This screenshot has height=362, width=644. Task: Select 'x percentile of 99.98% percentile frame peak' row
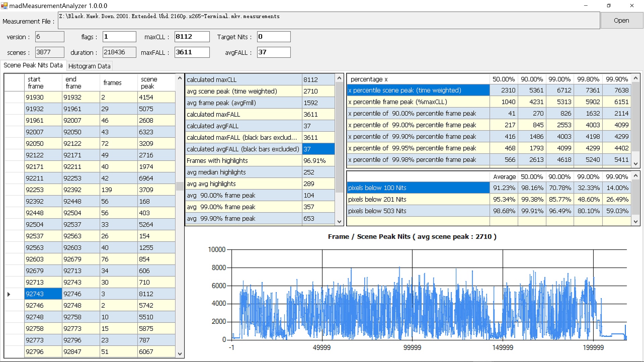(488, 160)
